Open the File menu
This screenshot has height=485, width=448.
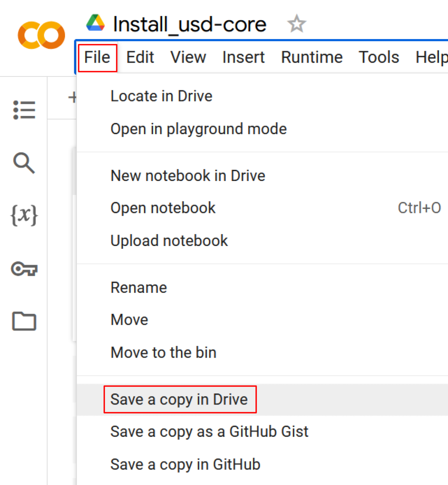[x=97, y=57]
